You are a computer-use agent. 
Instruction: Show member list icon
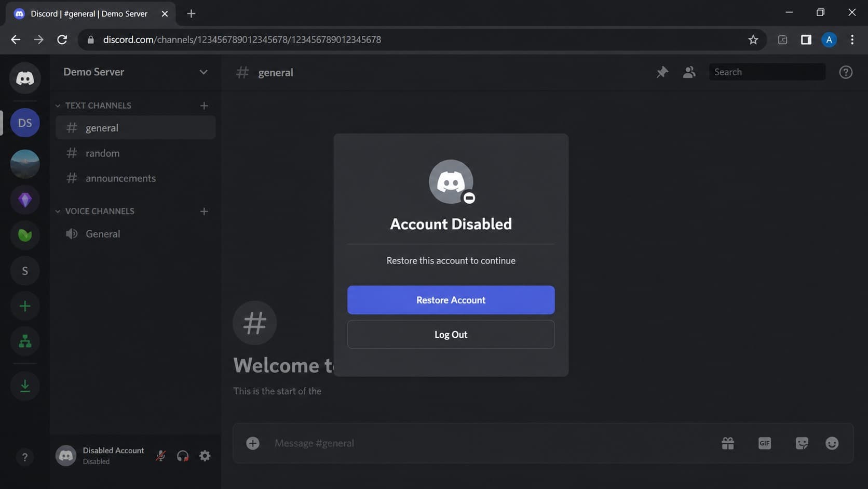click(689, 72)
